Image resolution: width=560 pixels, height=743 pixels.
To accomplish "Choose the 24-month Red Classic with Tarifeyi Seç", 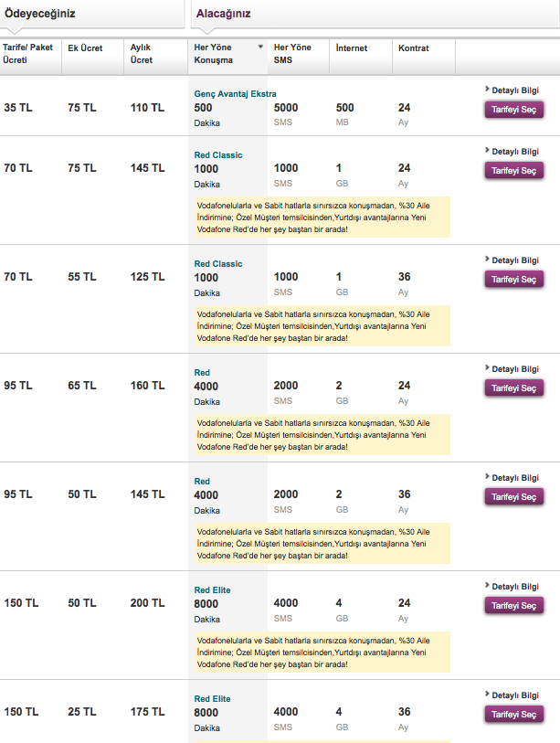I will coord(513,170).
